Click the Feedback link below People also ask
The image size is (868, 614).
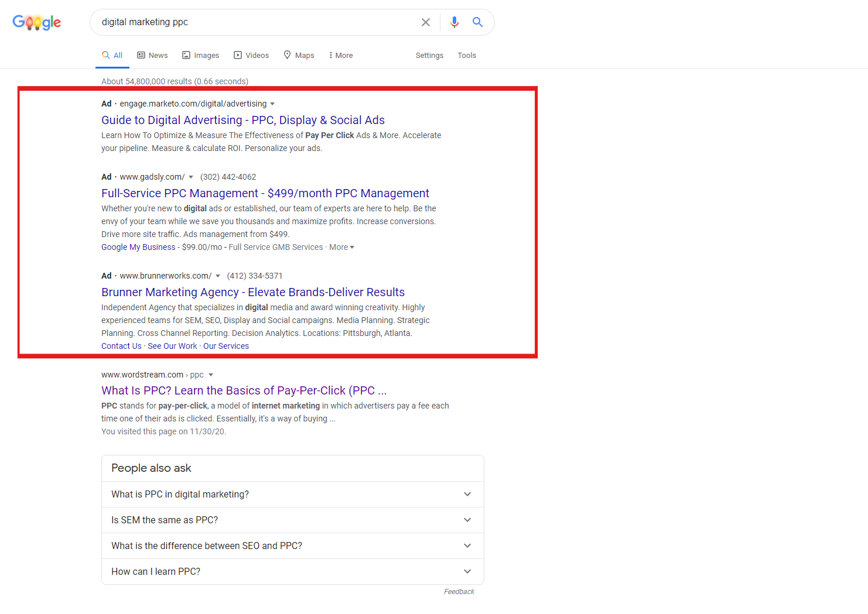point(459,592)
